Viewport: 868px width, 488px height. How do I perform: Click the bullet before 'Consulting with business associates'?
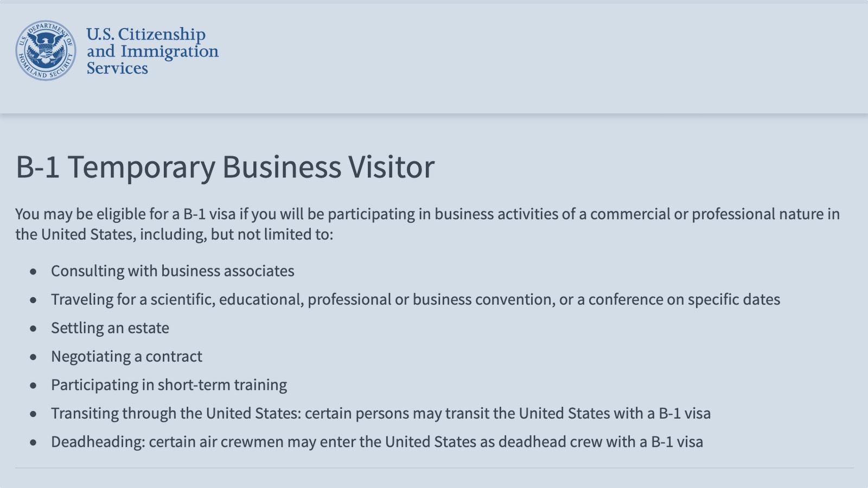tap(34, 271)
